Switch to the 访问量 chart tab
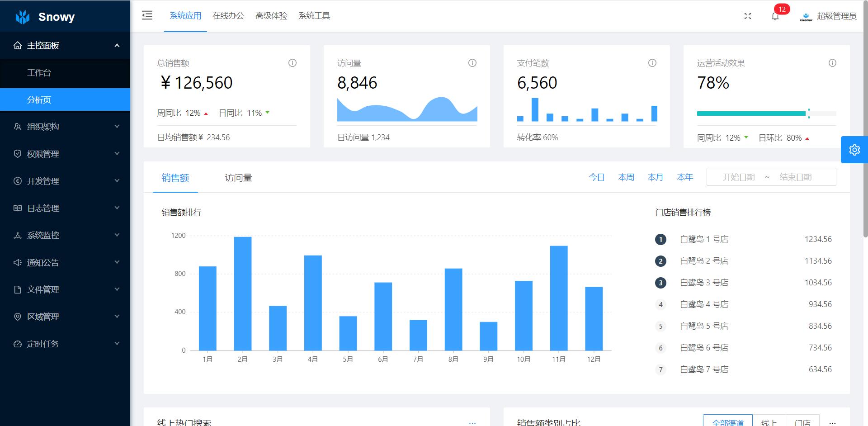The width and height of the screenshot is (868, 426). (x=238, y=178)
